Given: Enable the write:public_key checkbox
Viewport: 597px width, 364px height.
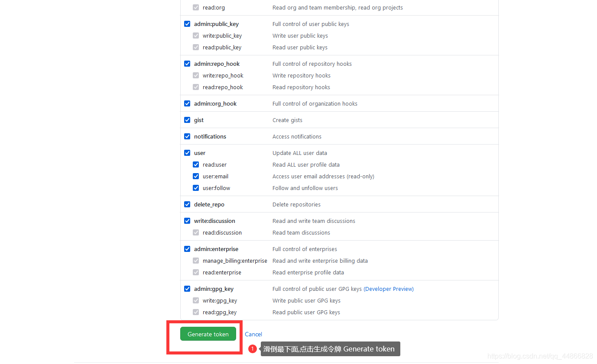Looking at the screenshot, I should pos(196,35).
